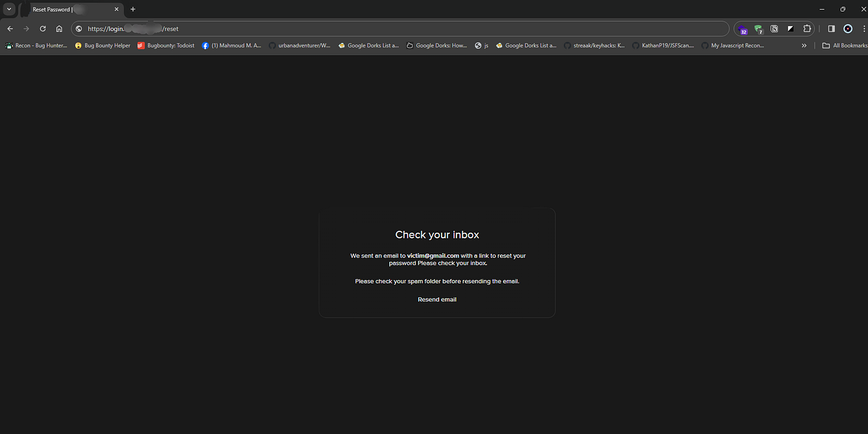Open the tab search dropdown arrow
The image size is (868, 434).
coord(9,9)
